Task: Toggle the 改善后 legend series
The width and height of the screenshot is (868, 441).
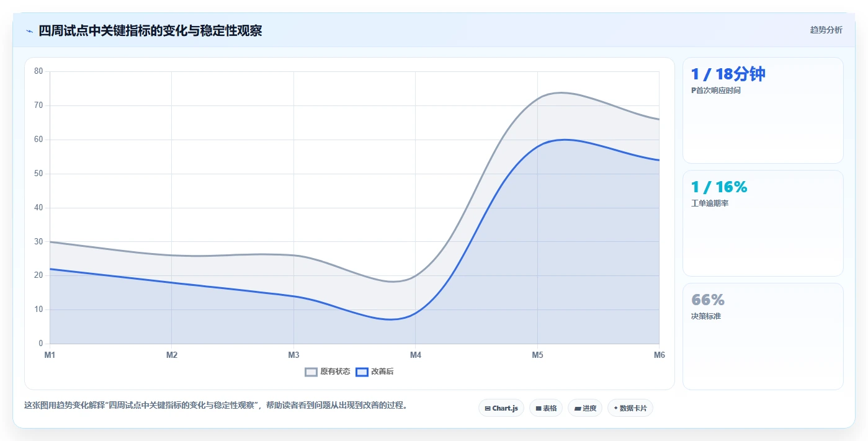Action: (375, 372)
